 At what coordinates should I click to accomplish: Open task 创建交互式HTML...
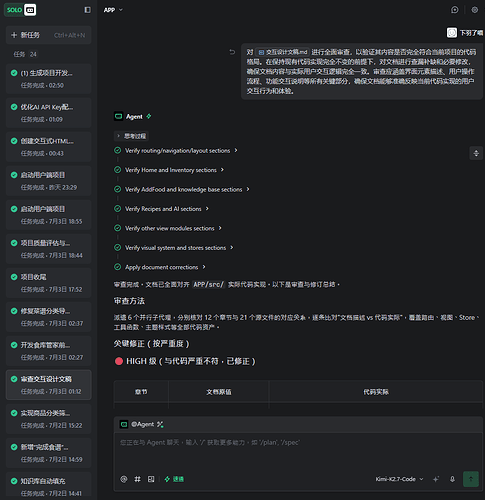pyautogui.click(x=48, y=147)
